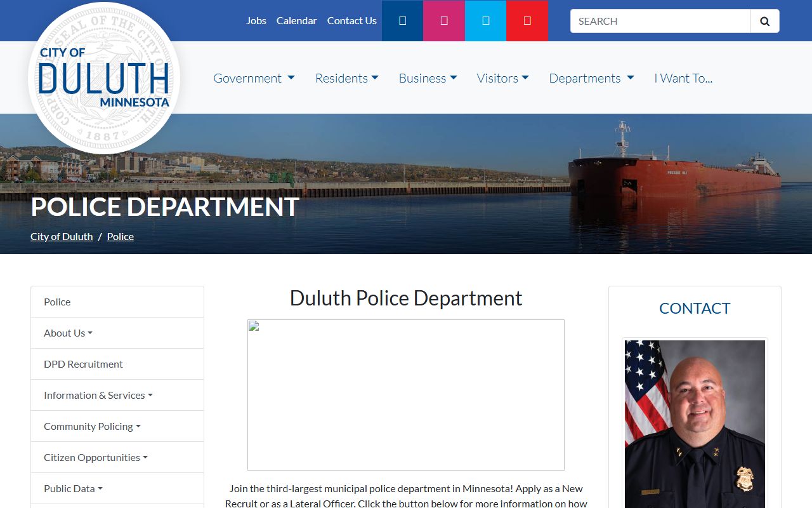The image size is (812, 508).
Task: Expand About Us in the sidebar
Action: pos(117,333)
